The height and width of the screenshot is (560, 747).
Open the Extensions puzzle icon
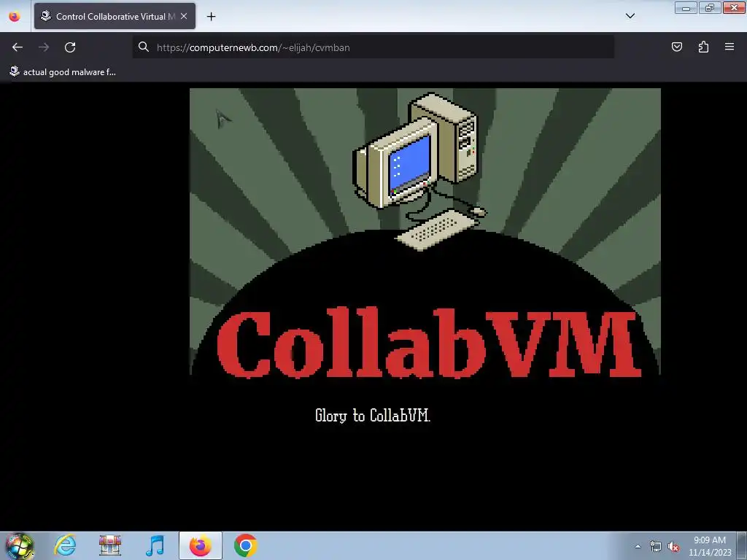tap(703, 47)
